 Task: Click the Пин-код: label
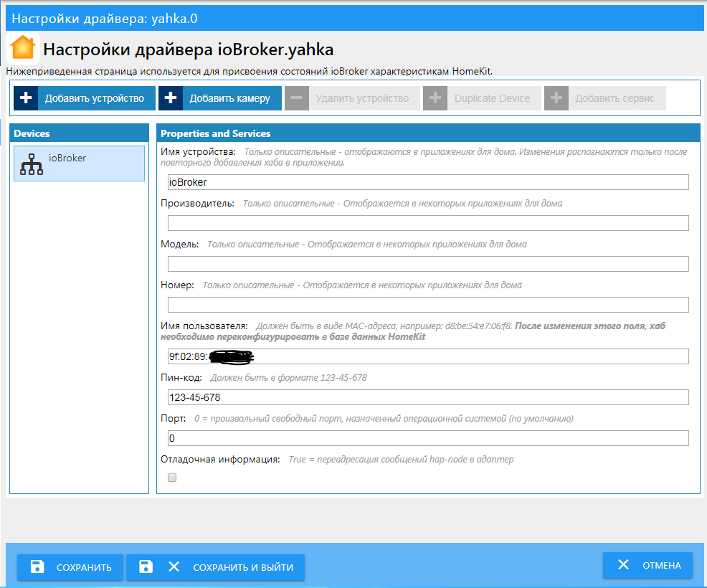coord(181,377)
